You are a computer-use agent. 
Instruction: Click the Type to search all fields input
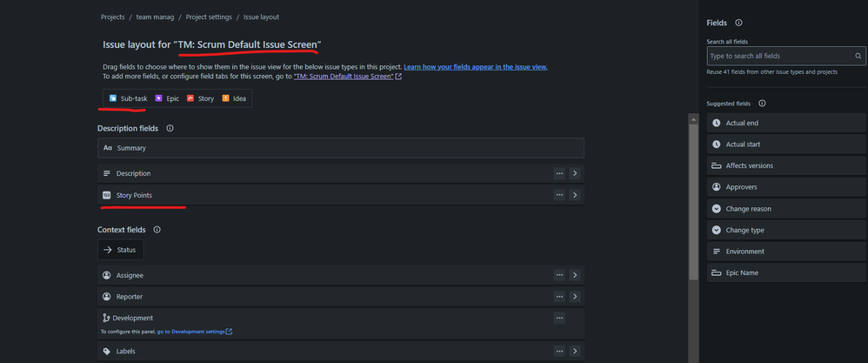coord(780,56)
